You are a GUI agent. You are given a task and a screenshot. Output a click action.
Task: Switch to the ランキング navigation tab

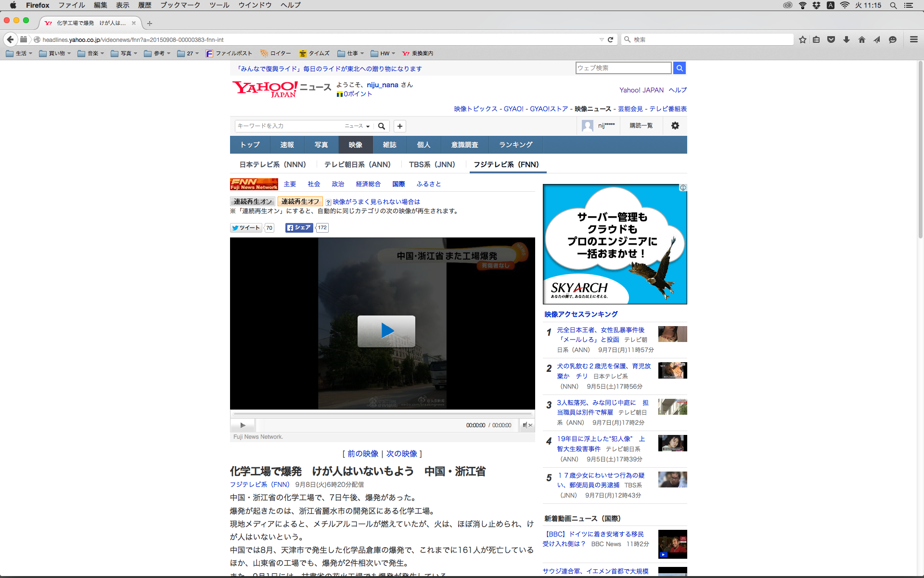pyautogui.click(x=515, y=144)
